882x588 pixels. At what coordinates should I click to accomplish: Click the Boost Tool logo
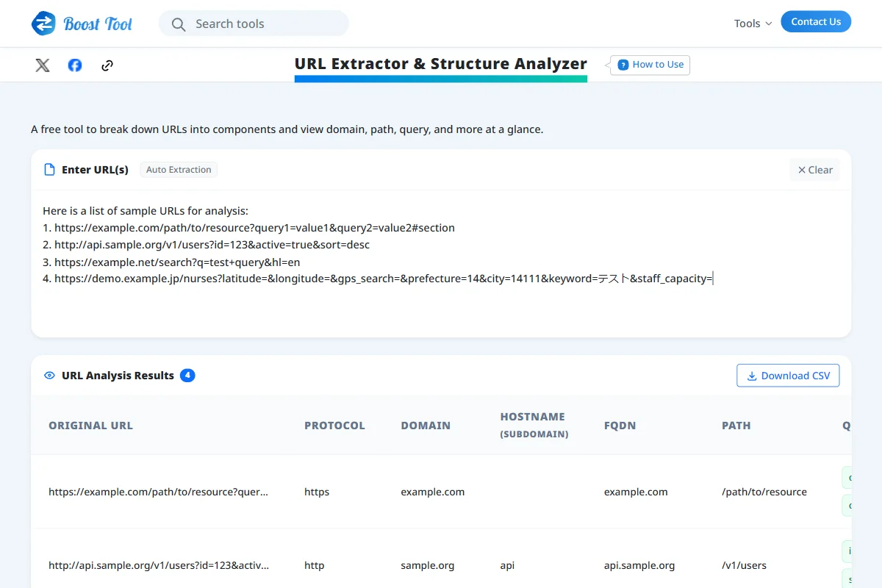(x=82, y=24)
